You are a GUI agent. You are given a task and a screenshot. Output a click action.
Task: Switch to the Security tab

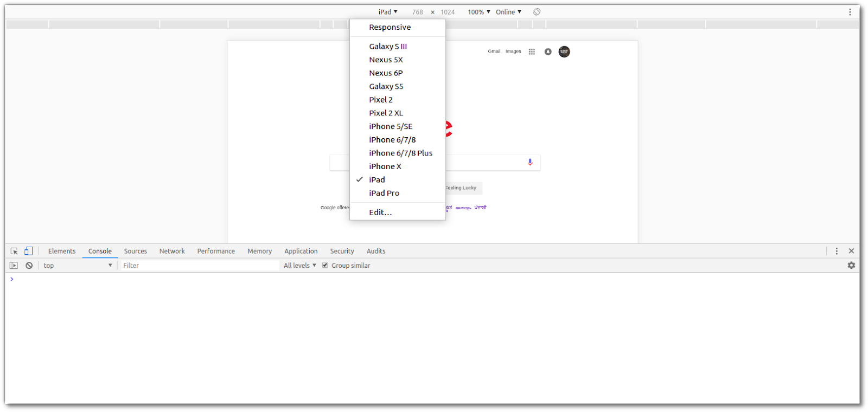(342, 251)
